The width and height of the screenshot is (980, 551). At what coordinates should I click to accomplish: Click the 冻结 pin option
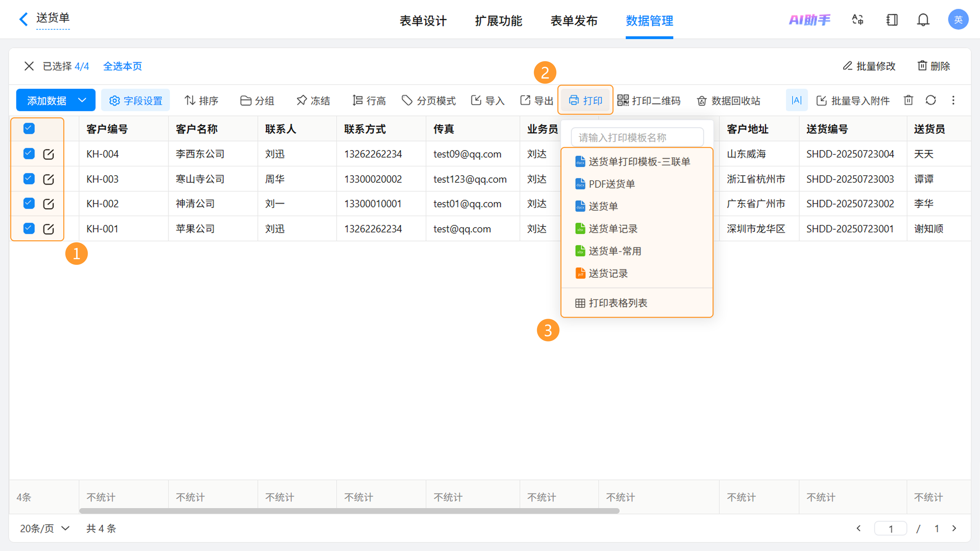[x=313, y=101]
